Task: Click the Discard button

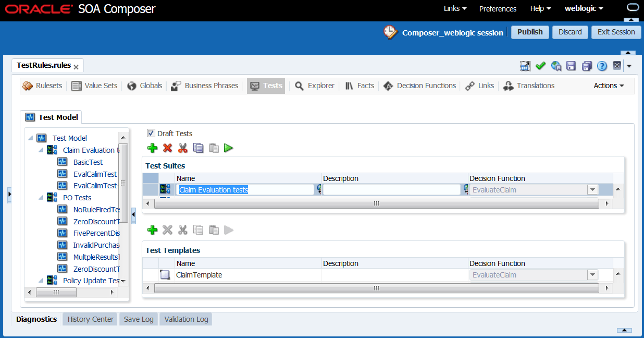Action: (570, 32)
